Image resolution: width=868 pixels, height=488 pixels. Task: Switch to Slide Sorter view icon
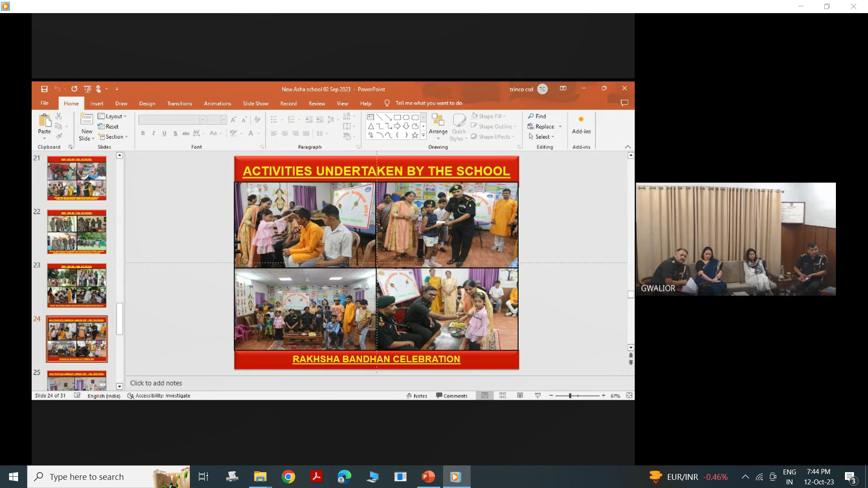tap(502, 395)
